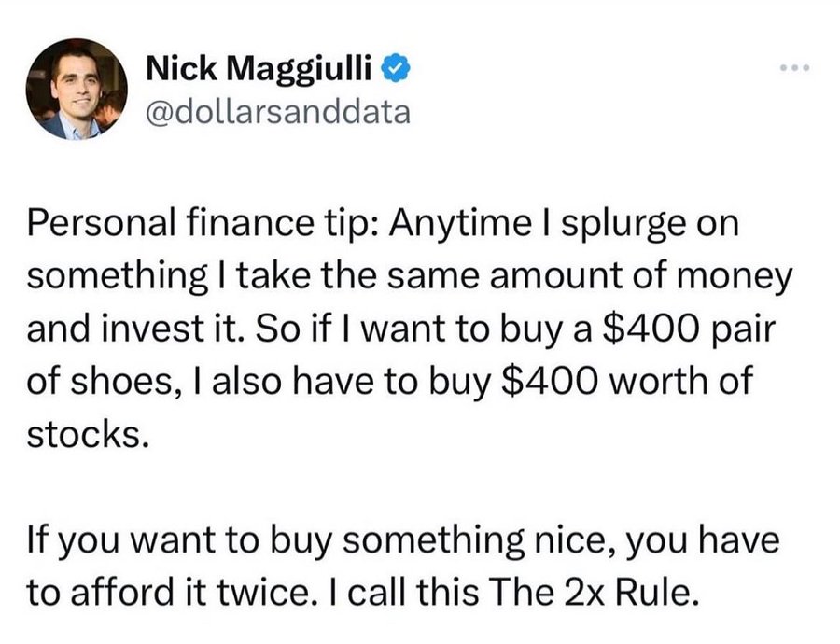Image resolution: width=840 pixels, height=644 pixels.
Task: Open Nick Maggiulli's profile photo
Action: [77, 90]
